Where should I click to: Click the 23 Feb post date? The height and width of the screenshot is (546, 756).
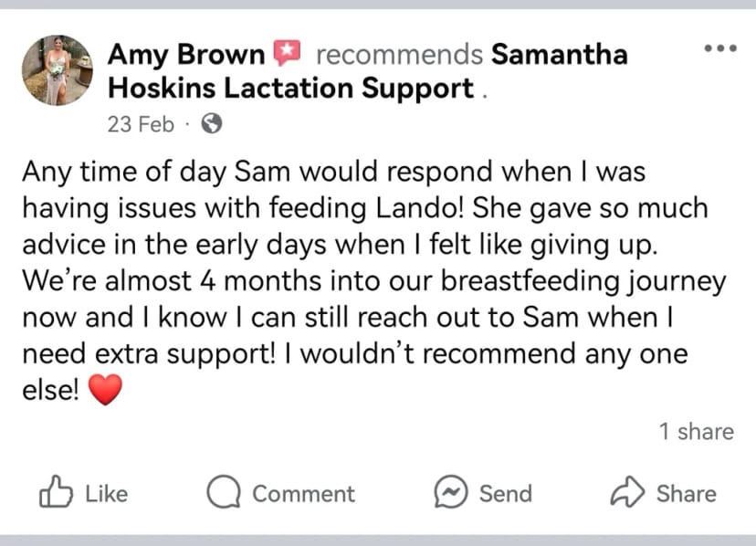pyautogui.click(x=141, y=124)
